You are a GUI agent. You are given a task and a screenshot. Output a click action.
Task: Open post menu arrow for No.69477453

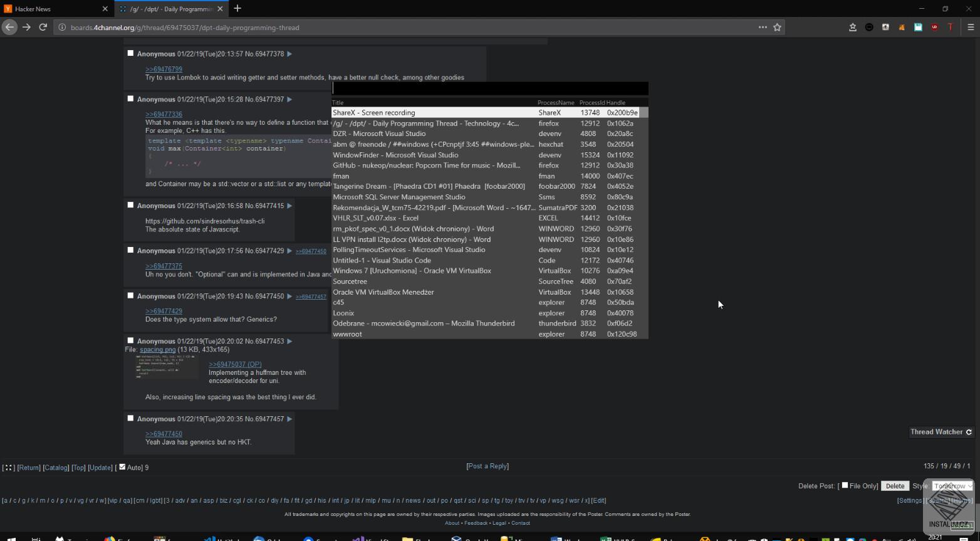(289, 341)
